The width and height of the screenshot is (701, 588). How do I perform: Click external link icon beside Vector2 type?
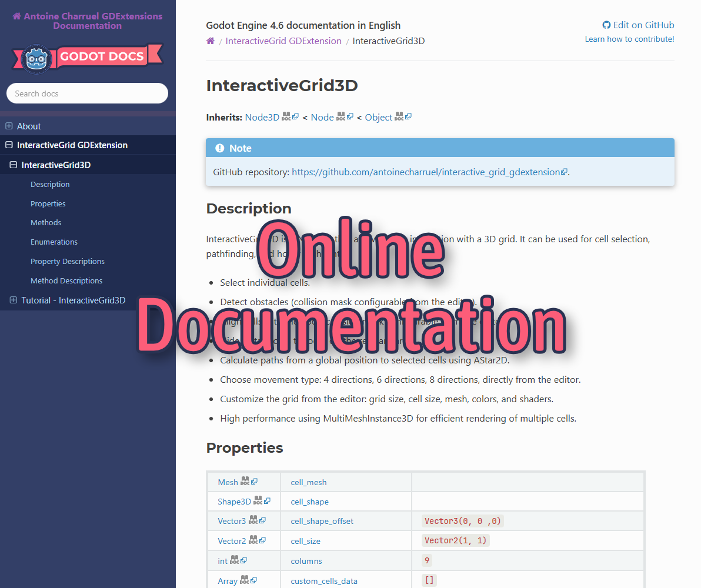tap(262, 540)
